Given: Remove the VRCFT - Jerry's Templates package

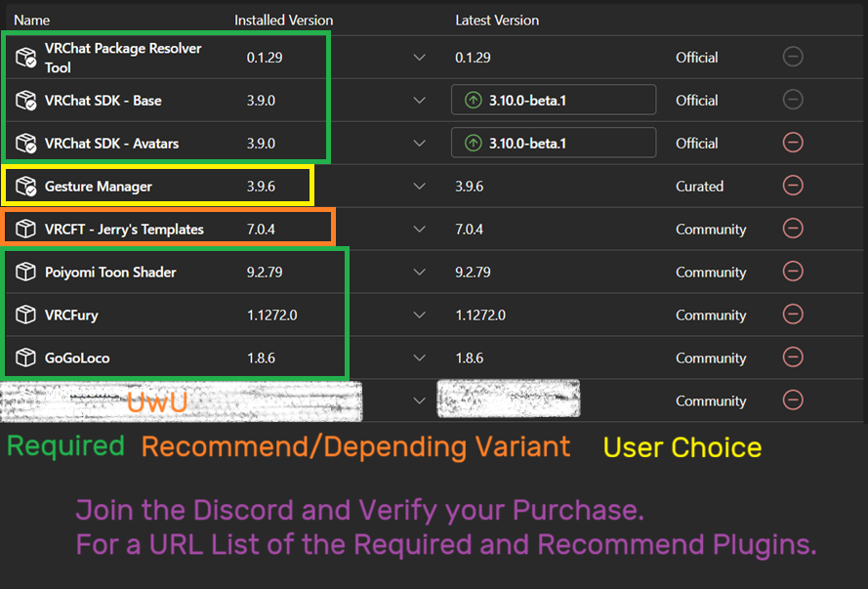Looking at the screenshot, I should [793, 228].
